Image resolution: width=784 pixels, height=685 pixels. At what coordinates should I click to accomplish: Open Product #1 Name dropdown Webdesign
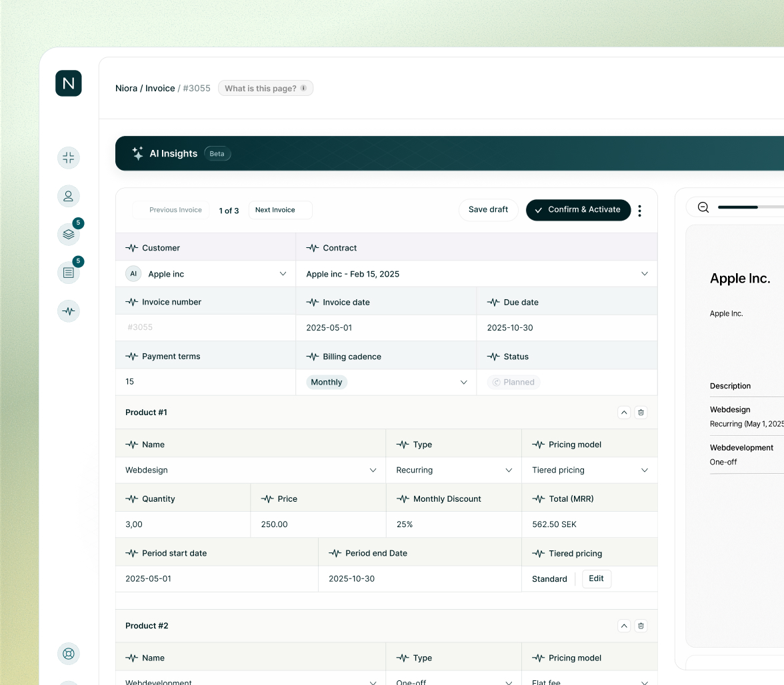pos(251,470)
